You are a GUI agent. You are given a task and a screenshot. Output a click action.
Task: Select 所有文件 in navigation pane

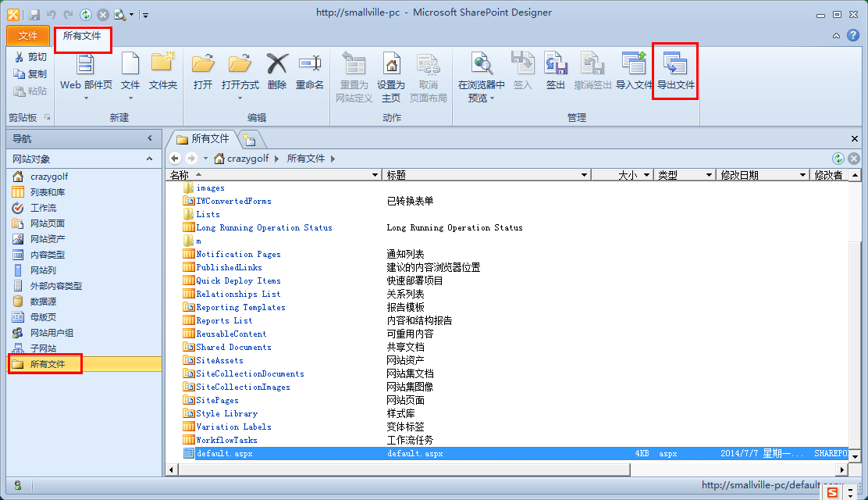(86, 364)
